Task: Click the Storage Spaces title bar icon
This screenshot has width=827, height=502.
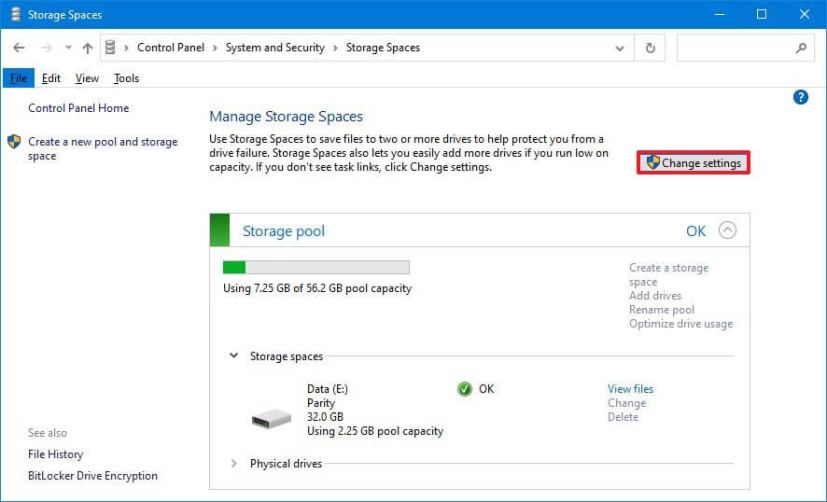Action: (15, 14)
